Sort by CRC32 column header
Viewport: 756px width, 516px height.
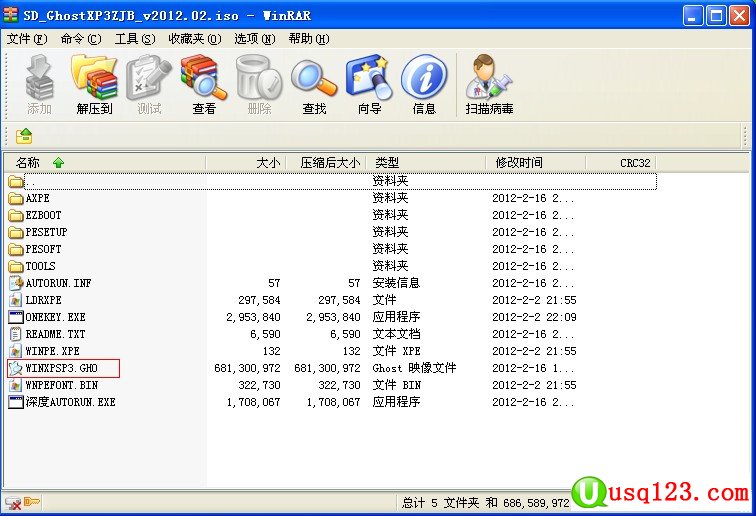(621, 163)
